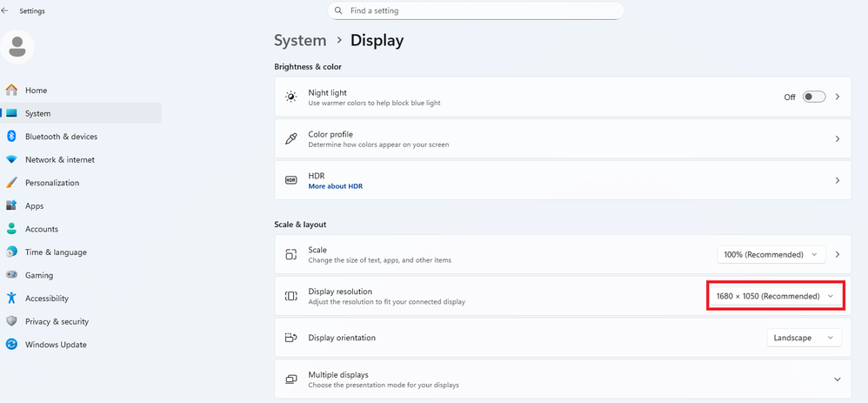Click the Night light sun icon
This screenshot has width=868, height=403.
(291, 97)
